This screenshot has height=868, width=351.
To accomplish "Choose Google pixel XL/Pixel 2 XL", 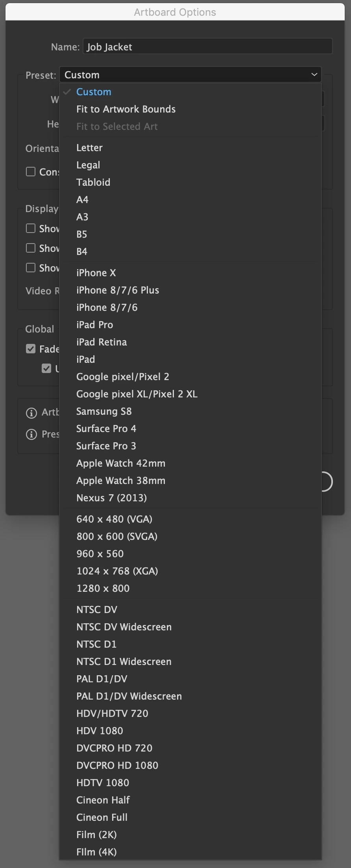I will (x=190, y=394).
